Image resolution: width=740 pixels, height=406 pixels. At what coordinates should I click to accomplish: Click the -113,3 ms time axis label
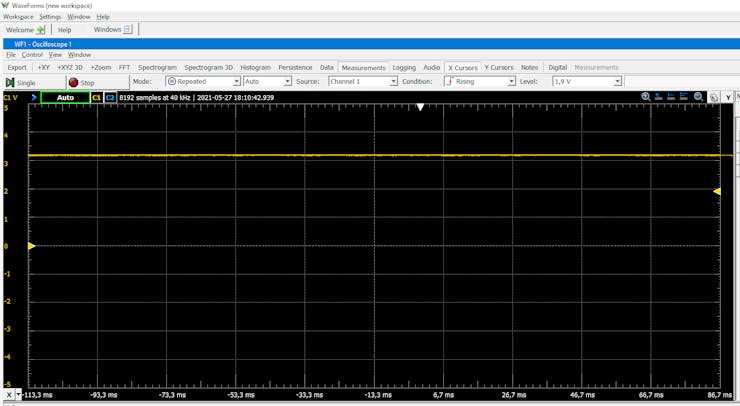(38, 395)
